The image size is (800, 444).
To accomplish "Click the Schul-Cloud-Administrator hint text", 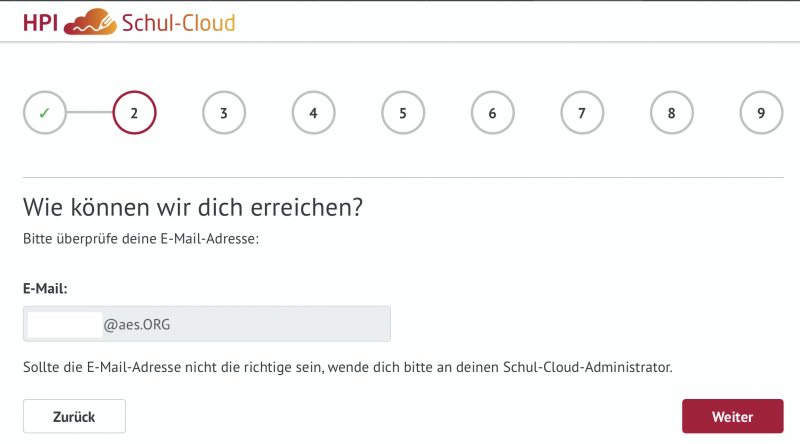I will tap(347, 368).
